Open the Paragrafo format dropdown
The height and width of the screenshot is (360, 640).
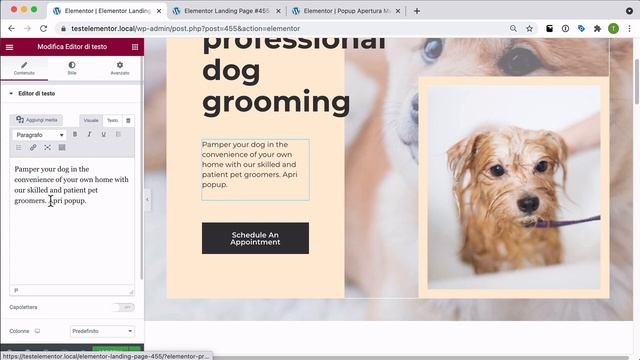tap(39, 135)
